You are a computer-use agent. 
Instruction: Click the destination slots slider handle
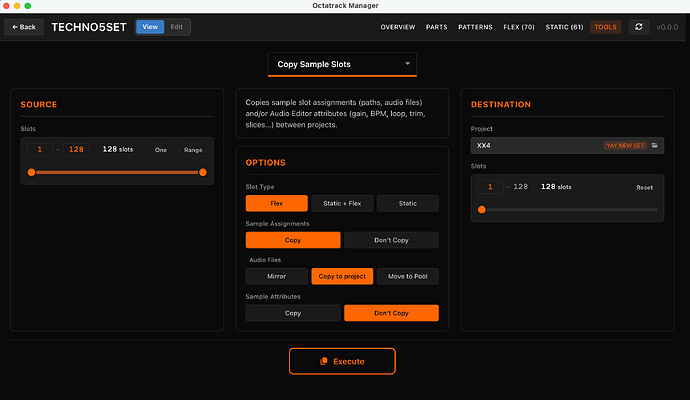tap(482, 209)
